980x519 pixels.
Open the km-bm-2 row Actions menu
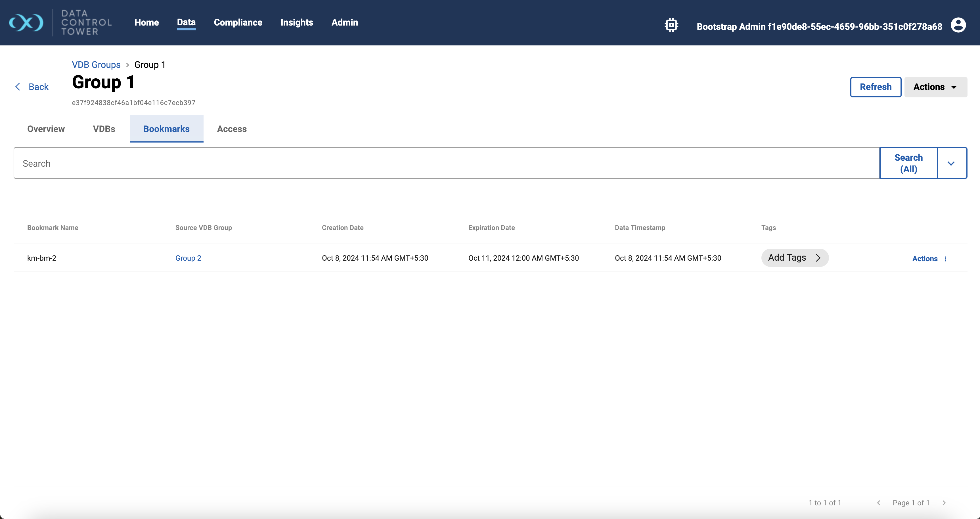pyautogui.click(x=924, y=259)
